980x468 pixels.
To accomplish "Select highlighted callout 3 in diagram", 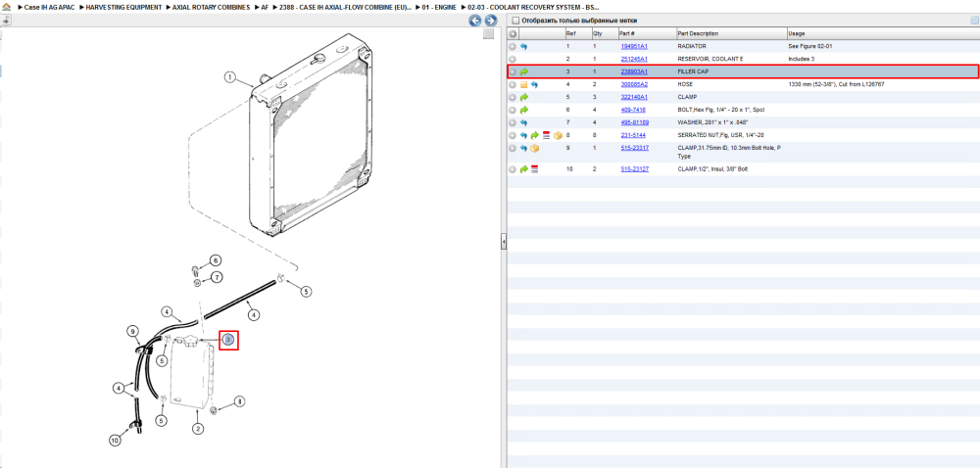I will tap(228, 340).
